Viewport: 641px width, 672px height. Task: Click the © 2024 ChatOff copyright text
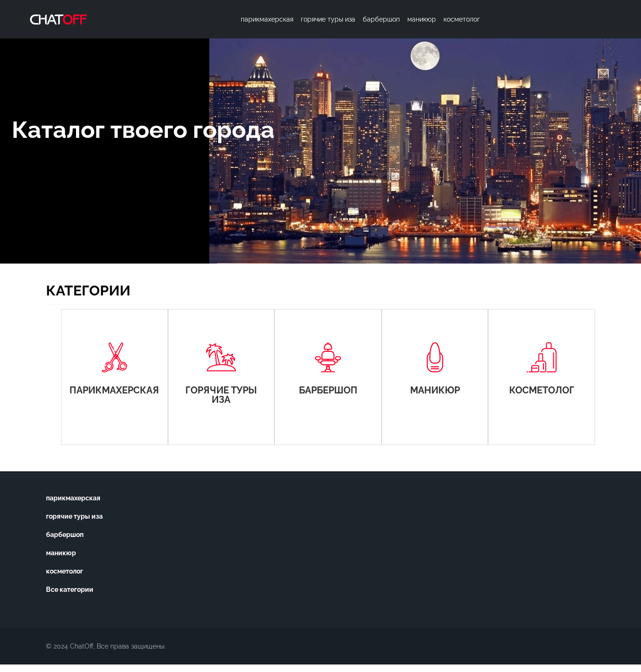[106, 646]
